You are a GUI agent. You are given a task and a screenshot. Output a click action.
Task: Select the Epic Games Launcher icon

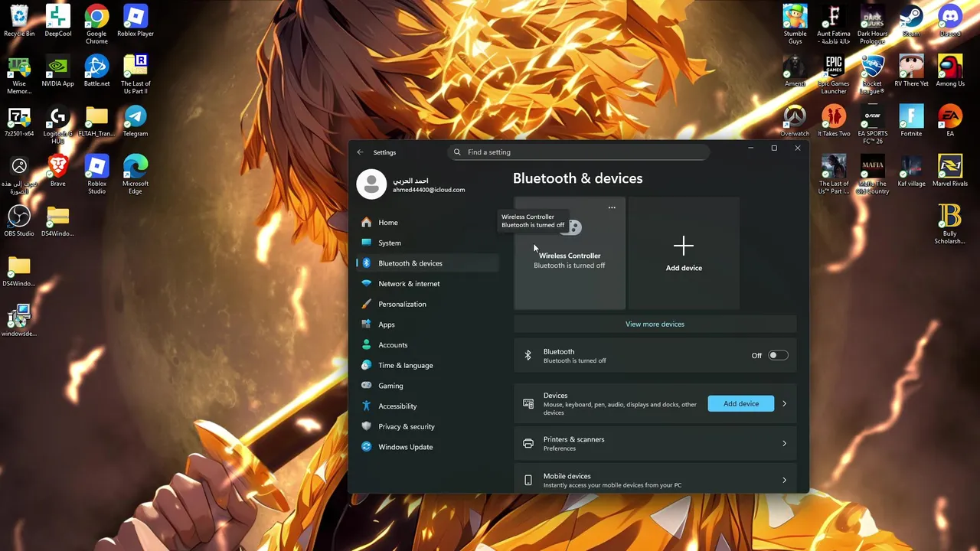click(834, 74)
